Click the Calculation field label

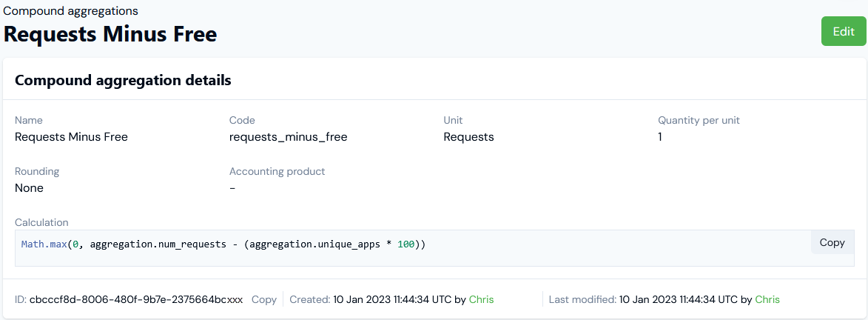coord(41,222)
